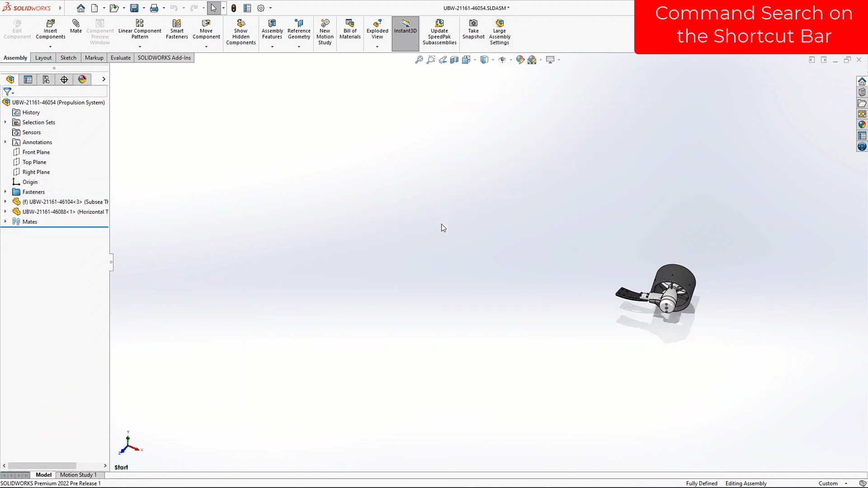
Task: Open the Options gear icon
Action: (x=261, y=8)
